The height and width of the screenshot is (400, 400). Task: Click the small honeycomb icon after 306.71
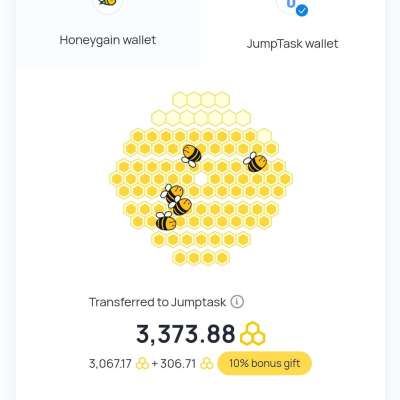(x=207, y=364)
